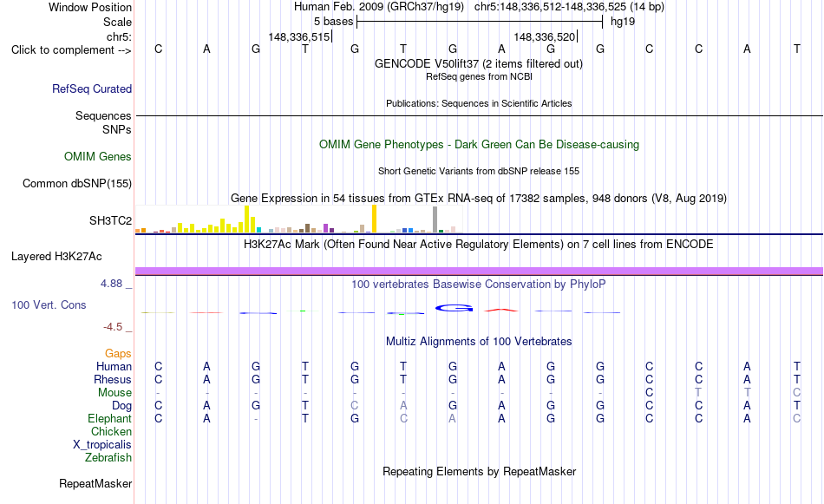Click the hg19 label beside scale bar
The height and width of the screenshot is (504, 824).
tap(623, 22)
